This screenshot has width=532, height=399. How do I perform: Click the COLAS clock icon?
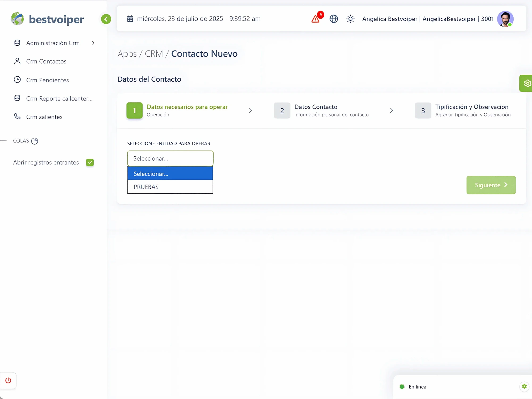pos(35,141)
